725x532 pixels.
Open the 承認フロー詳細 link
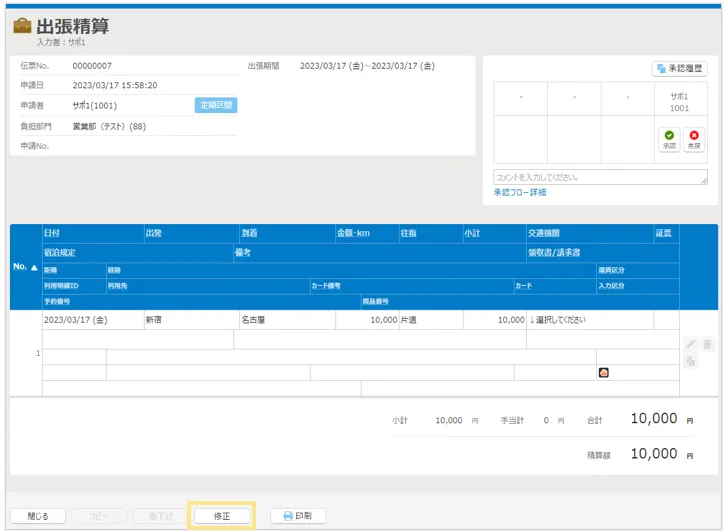click(x=519, y=192)
